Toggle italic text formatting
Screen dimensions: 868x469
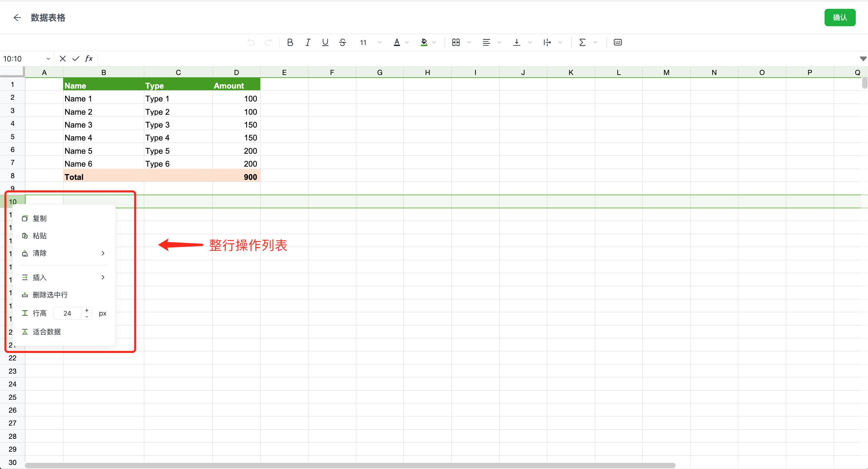tap(307, 42)
